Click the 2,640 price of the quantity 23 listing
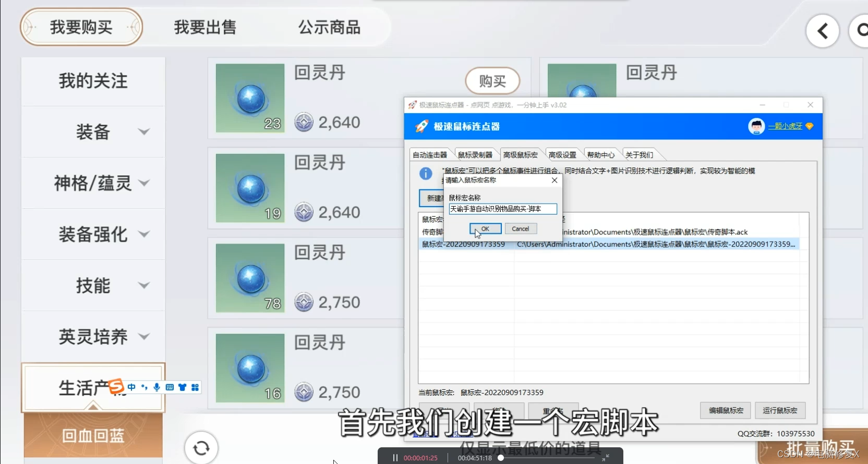The image size is (868, 464). tap(339, 122)
